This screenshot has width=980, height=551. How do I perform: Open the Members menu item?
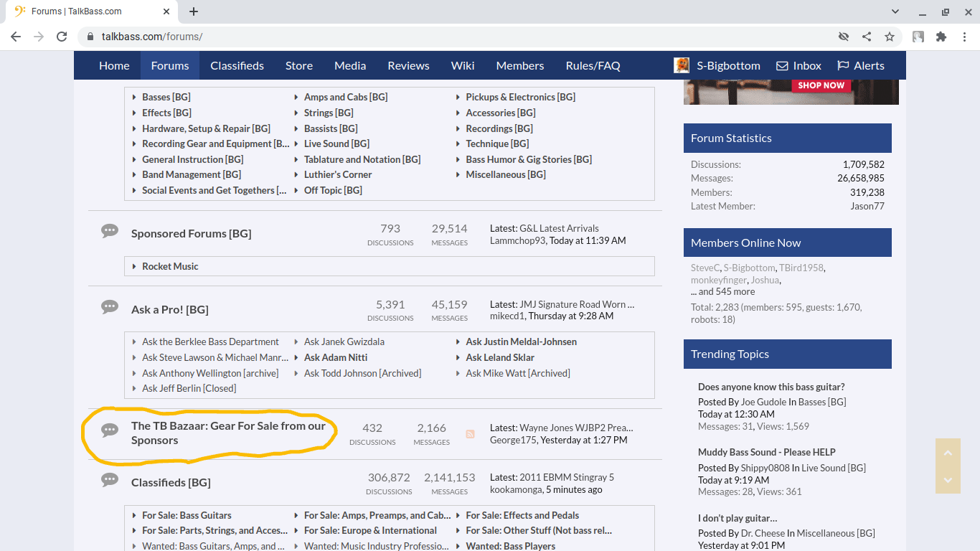click(x=520, y=65)
